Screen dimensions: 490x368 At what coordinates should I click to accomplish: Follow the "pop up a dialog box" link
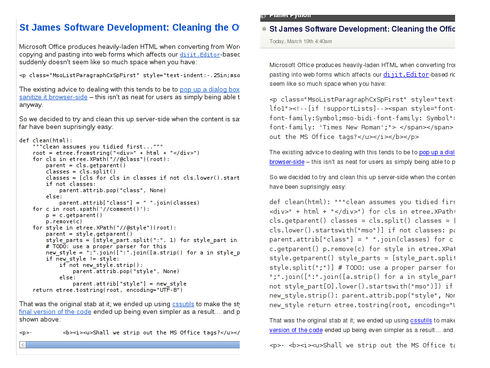[209, 89]
